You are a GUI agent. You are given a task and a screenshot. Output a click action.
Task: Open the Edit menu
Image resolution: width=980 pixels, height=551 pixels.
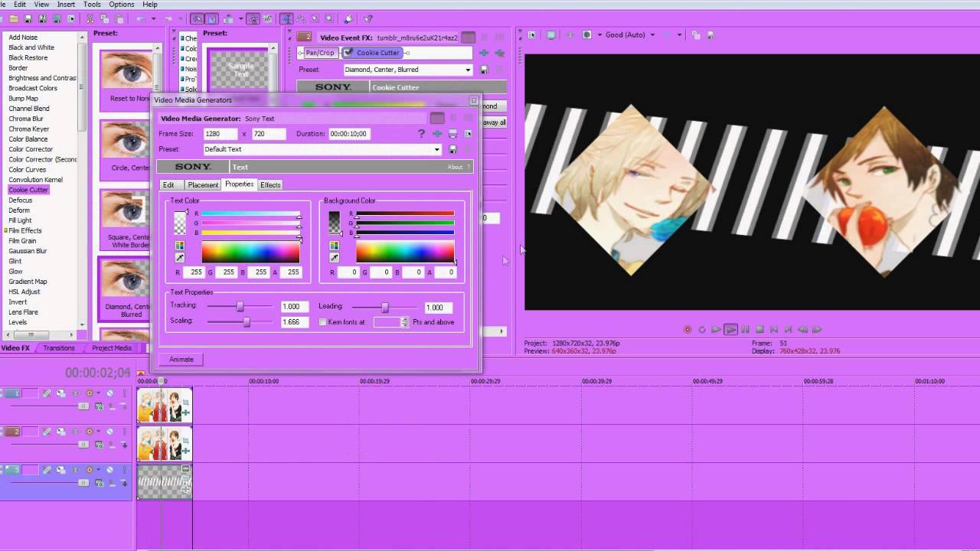(x=20, y=5)
